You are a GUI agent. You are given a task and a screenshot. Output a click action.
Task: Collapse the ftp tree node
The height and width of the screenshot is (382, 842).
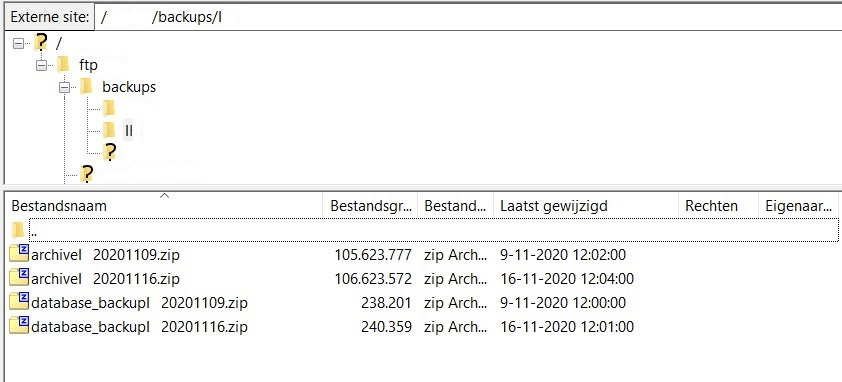point(41,66)
